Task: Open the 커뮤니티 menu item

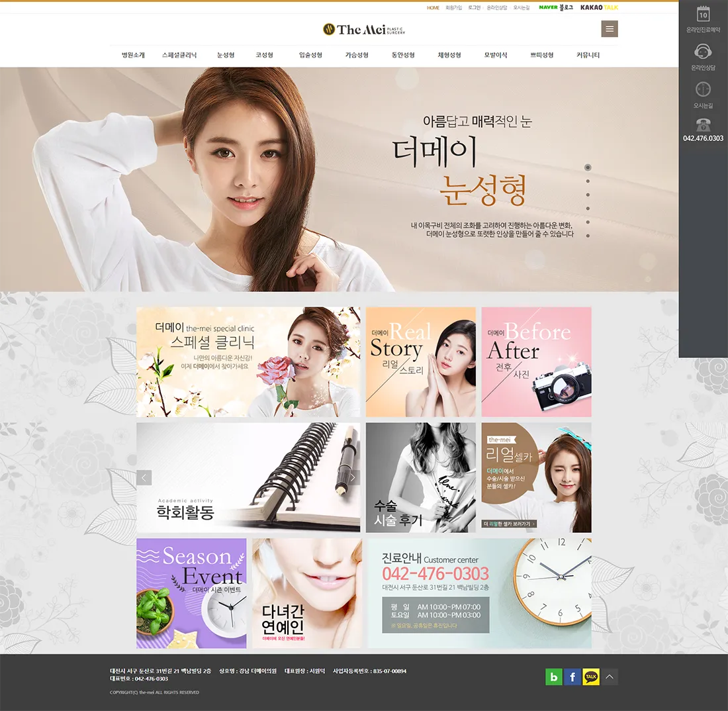Action: click(x=588, y=55)
